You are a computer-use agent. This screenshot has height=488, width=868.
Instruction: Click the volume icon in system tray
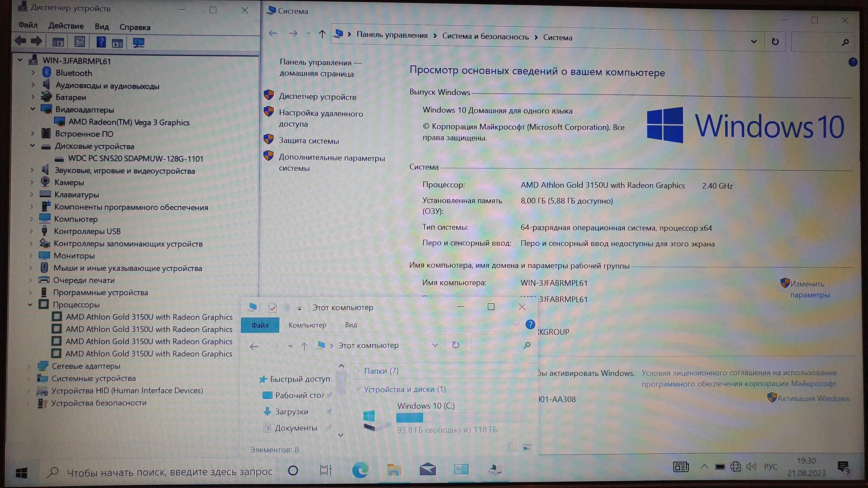[751, 467]
